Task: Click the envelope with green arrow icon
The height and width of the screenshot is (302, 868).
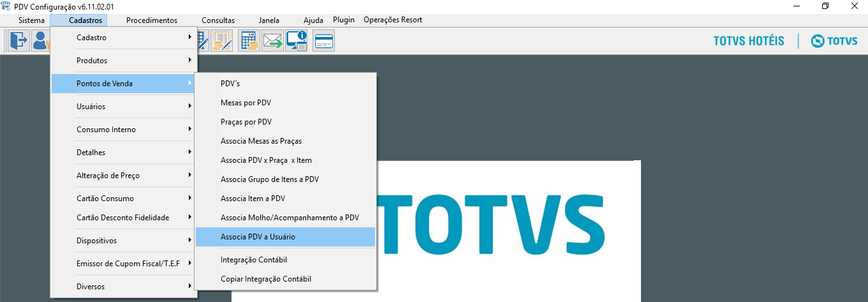Action: click(272, 41)
